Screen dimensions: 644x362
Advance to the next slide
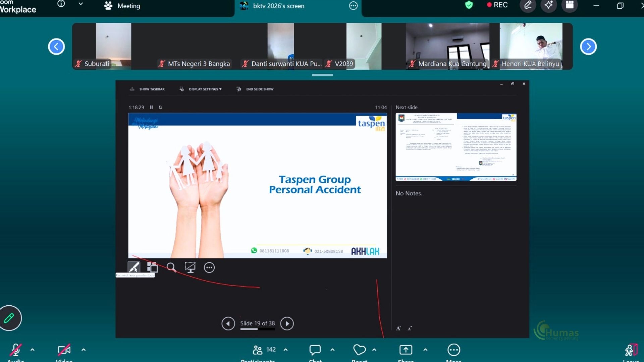[287, 323]
